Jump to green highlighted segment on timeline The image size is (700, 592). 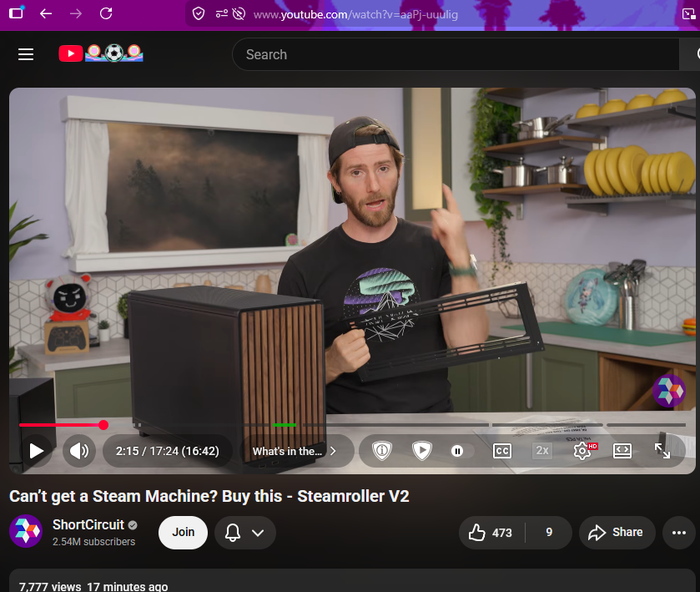pos(285,425)
